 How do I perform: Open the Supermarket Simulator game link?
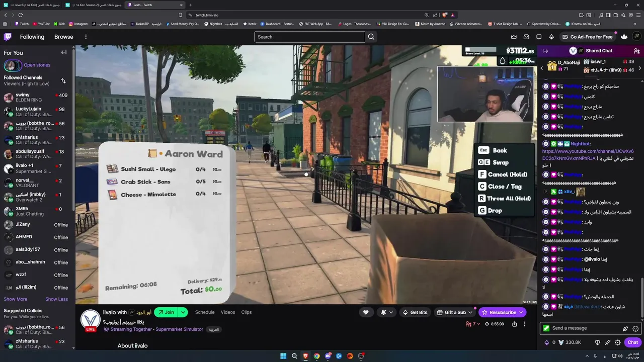pyautogui.click(x=179, y=329)
